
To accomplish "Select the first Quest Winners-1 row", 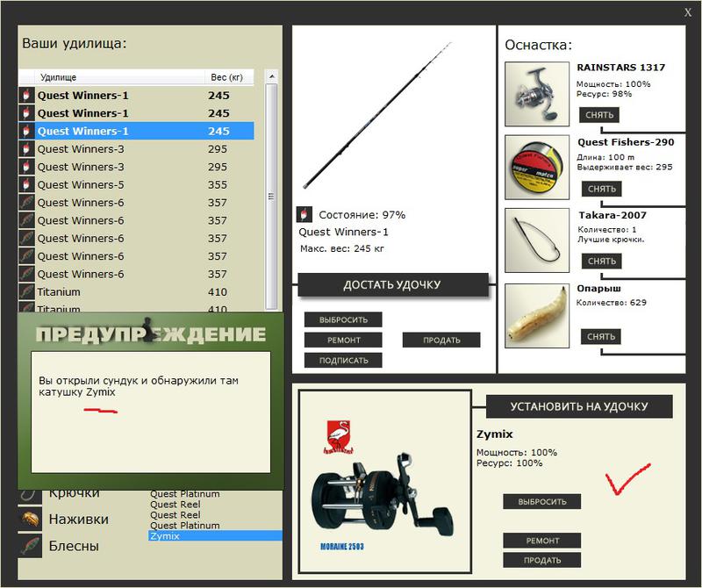I will click(x=136, y=96).
